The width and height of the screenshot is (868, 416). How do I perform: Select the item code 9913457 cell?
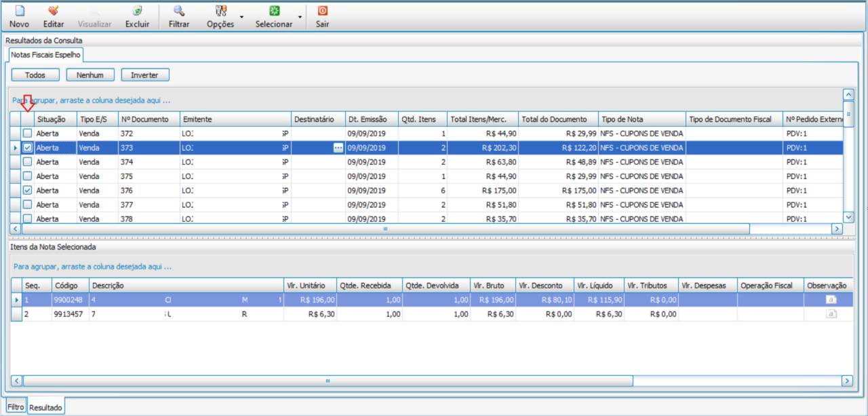tap(71, 314)
